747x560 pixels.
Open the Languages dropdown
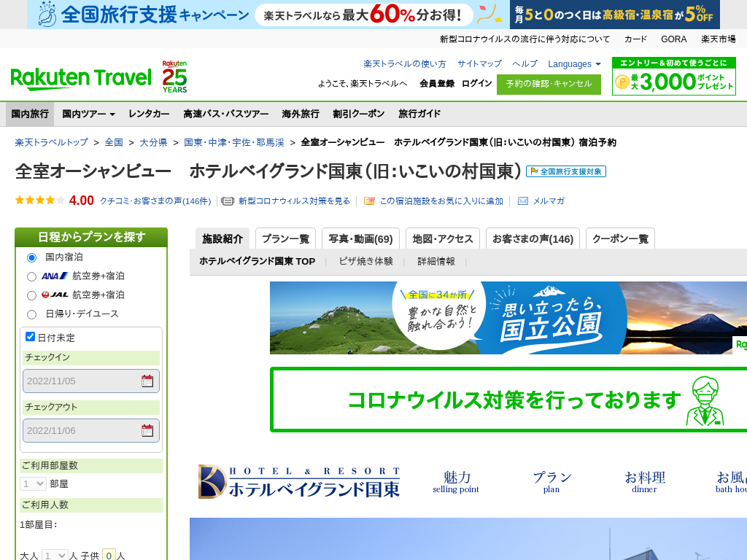click(x=574, y=64)
